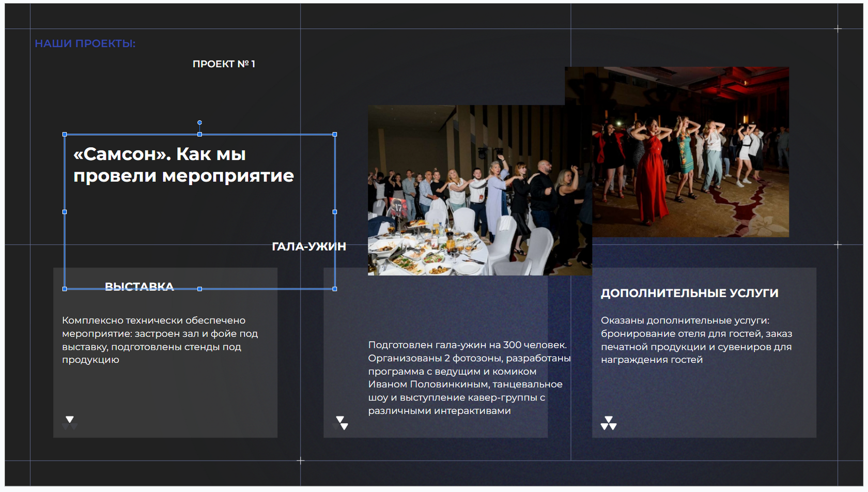Select the ГАЛА-УЖИН label

coord(309,247)
